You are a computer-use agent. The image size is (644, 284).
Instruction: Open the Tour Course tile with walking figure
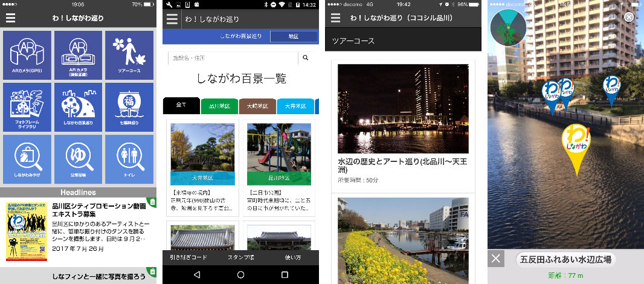(129, 55)
